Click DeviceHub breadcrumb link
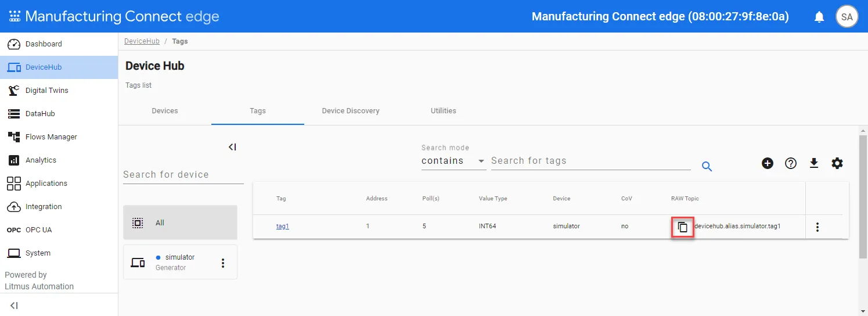868x316 pixels. tap(142, 41)
